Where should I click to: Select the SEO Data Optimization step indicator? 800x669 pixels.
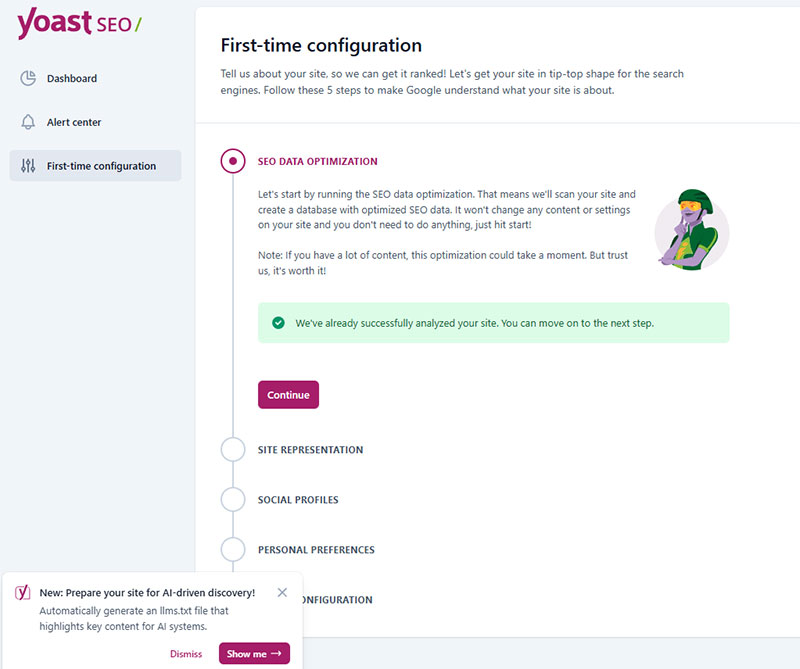(233, 161)
